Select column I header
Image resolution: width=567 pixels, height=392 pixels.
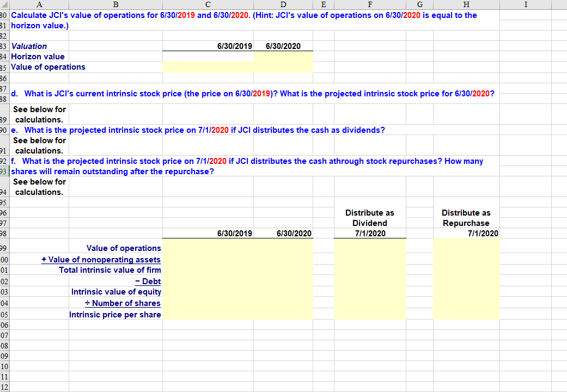[526, 4]
